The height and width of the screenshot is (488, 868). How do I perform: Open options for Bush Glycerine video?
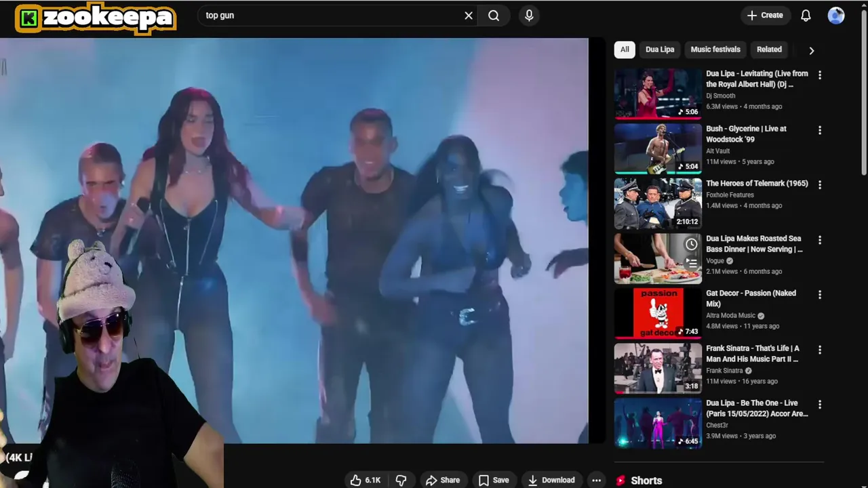[820, 130]
